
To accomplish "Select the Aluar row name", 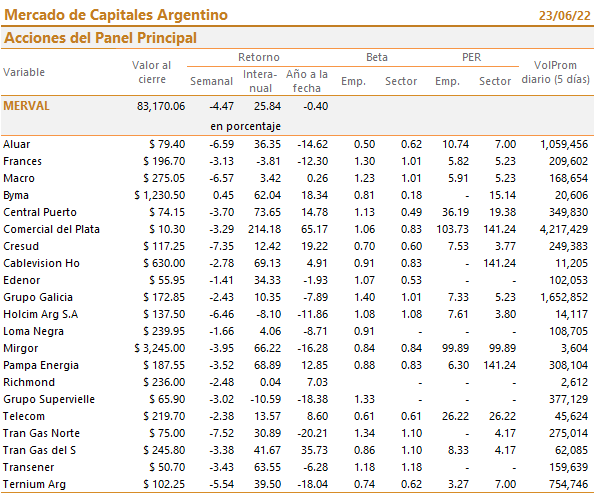I will tap(17, 144).
